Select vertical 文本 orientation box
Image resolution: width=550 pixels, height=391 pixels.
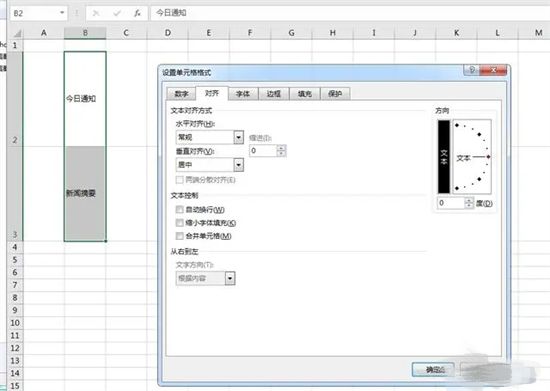click(x=444, y=156)
